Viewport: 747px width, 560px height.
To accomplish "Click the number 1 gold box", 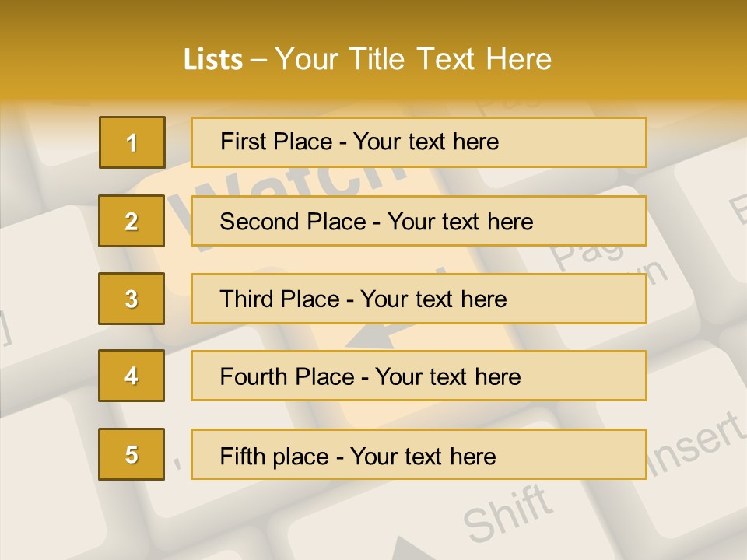I will 132,142.
